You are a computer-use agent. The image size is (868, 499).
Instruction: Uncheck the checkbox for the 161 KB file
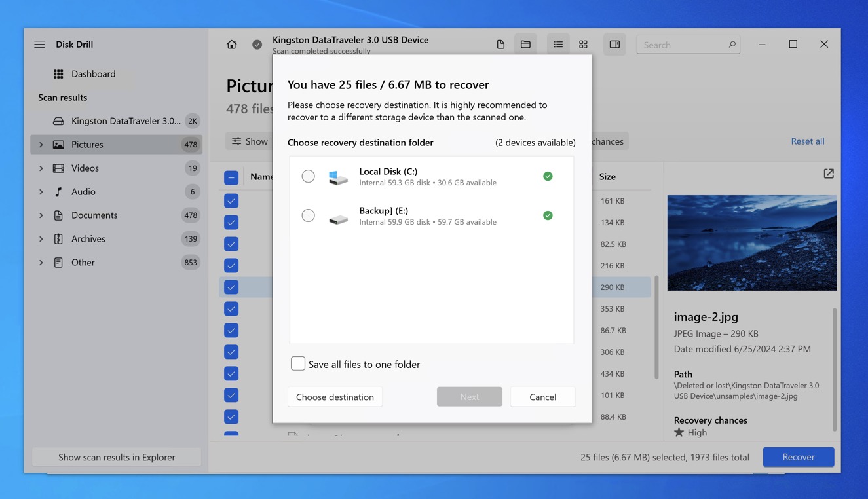click(x=231, y=201)
